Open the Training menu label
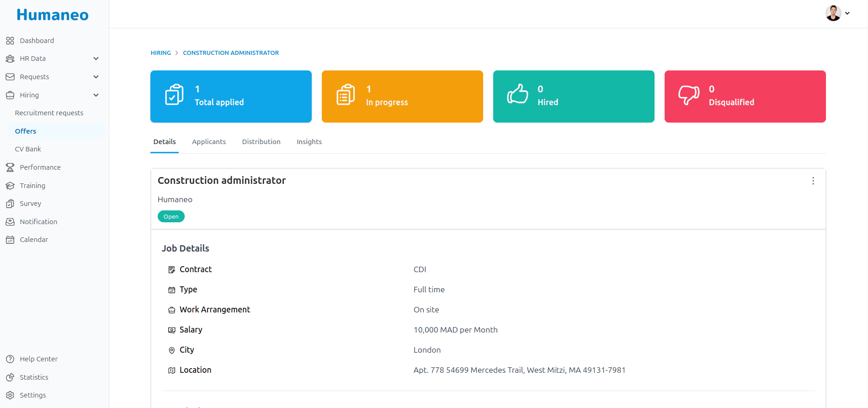The width and height of the screenshot is (868, 408). [x=32, y=186]
